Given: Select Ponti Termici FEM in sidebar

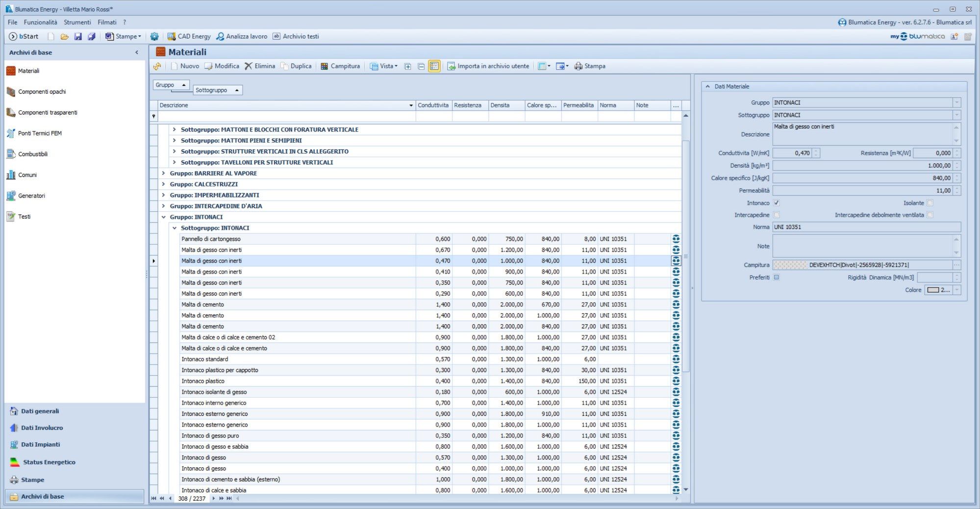Looking at the screenshot, I should pyautogui.click(x=39, y=133).
